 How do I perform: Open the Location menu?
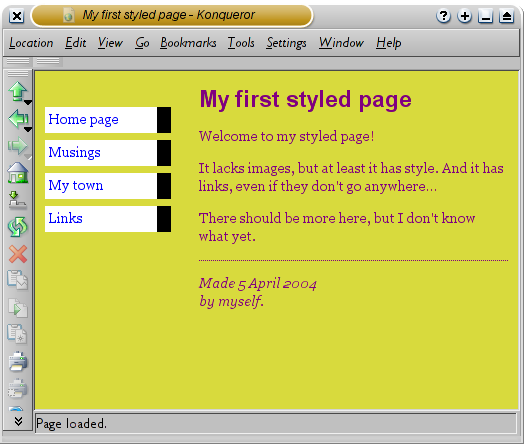(x=31, y=43)
